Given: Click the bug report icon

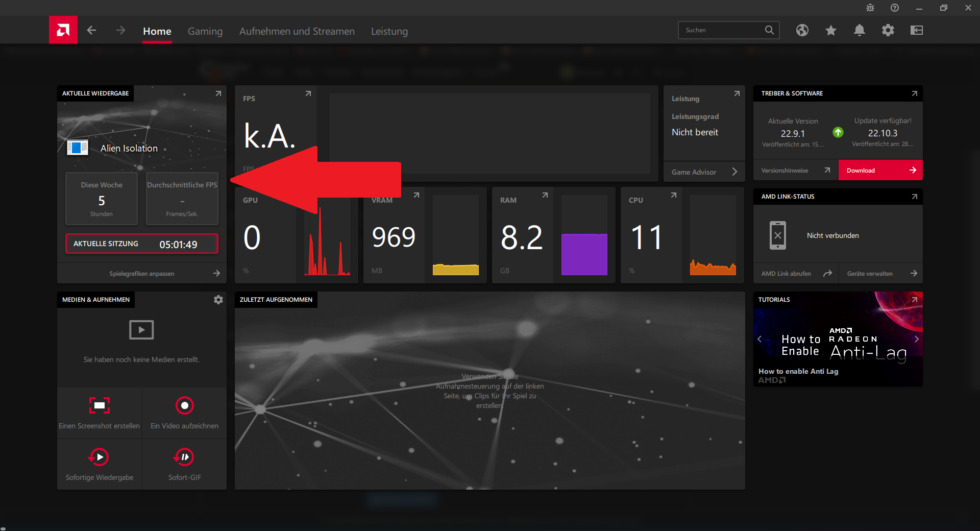Looking at the screenshot, I should click(x=870, y=8).
